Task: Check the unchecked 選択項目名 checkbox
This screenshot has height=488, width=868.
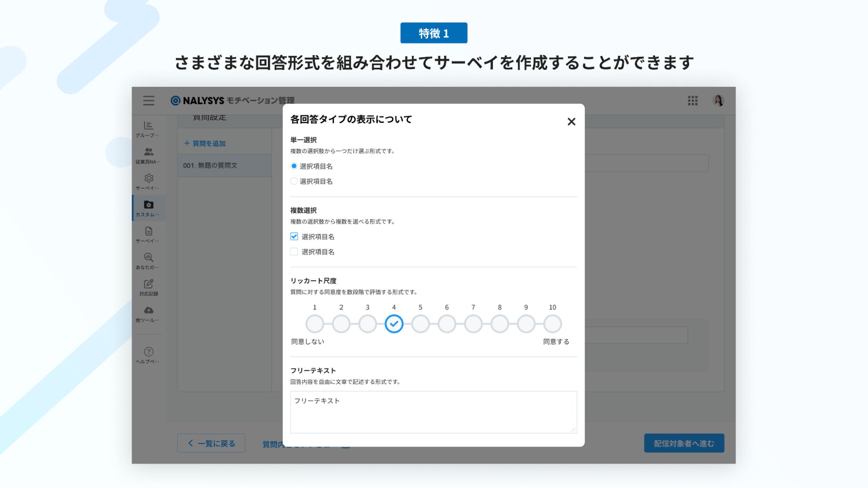Action: pos(294,252)
